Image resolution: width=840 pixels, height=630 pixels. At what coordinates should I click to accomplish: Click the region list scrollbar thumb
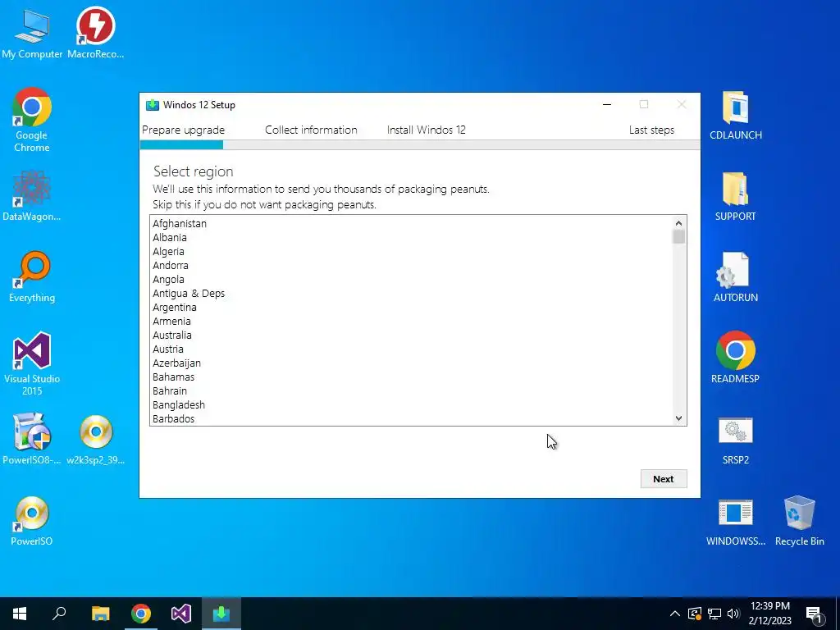pyautogui.click(x=678, y=237)
